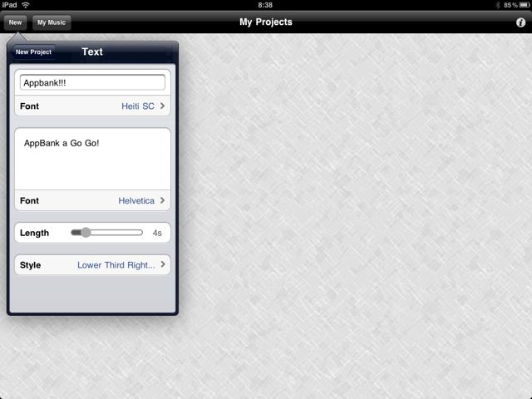Image resolution: width=532 pixels, height=399 pixels.
Task: Click the My Projects title
Action: click(266, 22)
